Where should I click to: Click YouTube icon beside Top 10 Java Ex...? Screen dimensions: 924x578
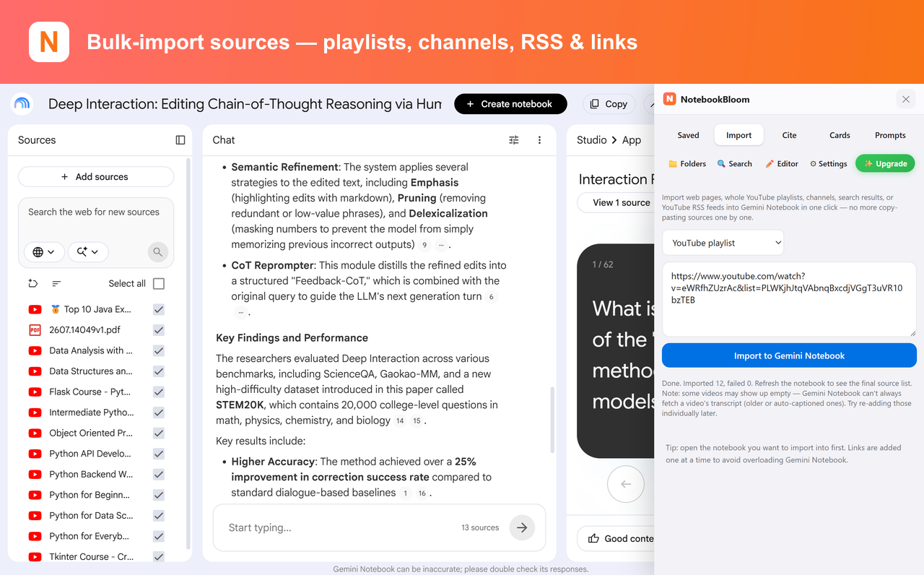point(35,309)
